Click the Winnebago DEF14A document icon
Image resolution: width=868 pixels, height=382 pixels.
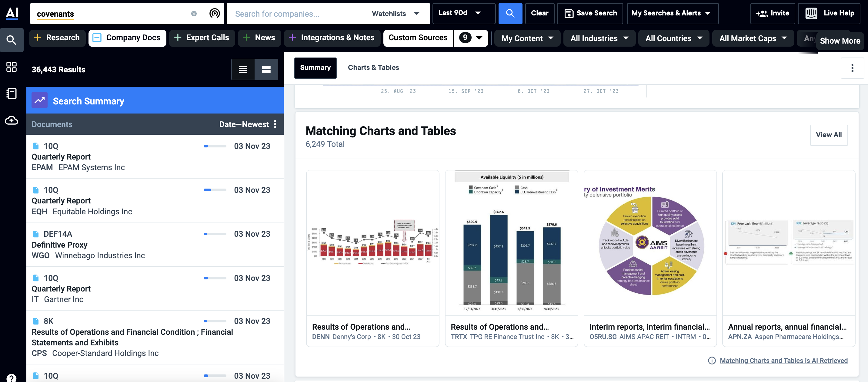click(x=35, y=234)
